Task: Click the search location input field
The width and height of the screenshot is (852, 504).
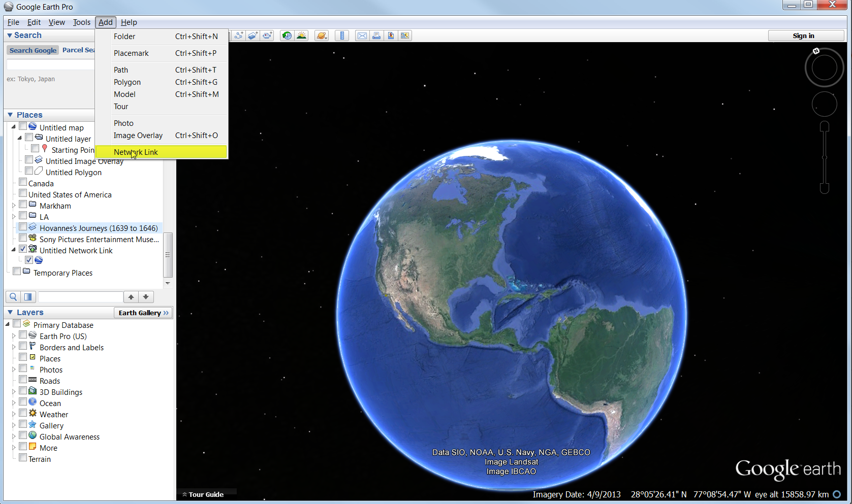Action: click(51, 64)
